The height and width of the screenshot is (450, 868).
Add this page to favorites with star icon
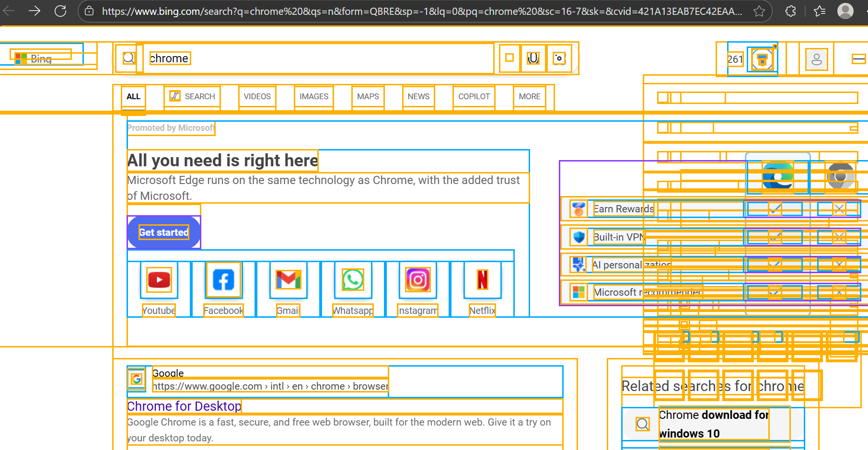click(x=759, y=11)
